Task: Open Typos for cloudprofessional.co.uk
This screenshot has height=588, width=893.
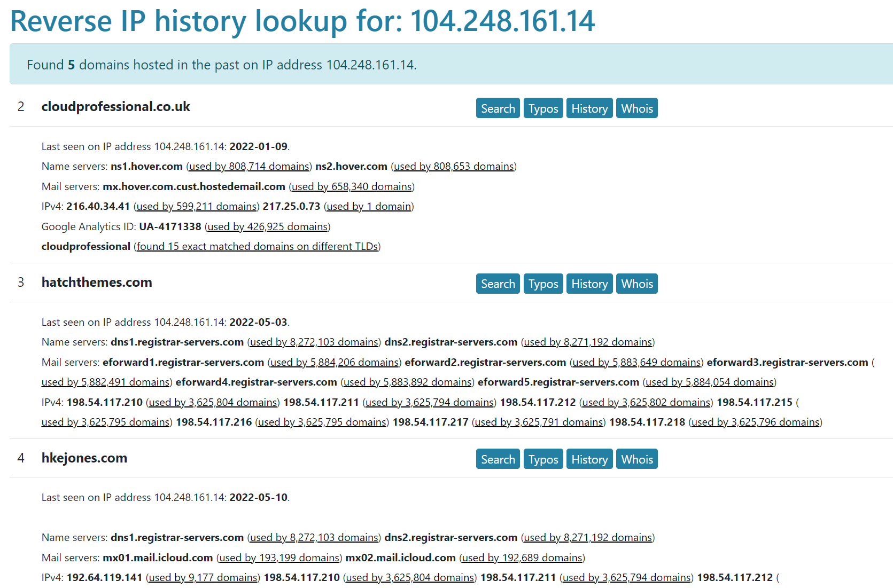Action: 543,108
